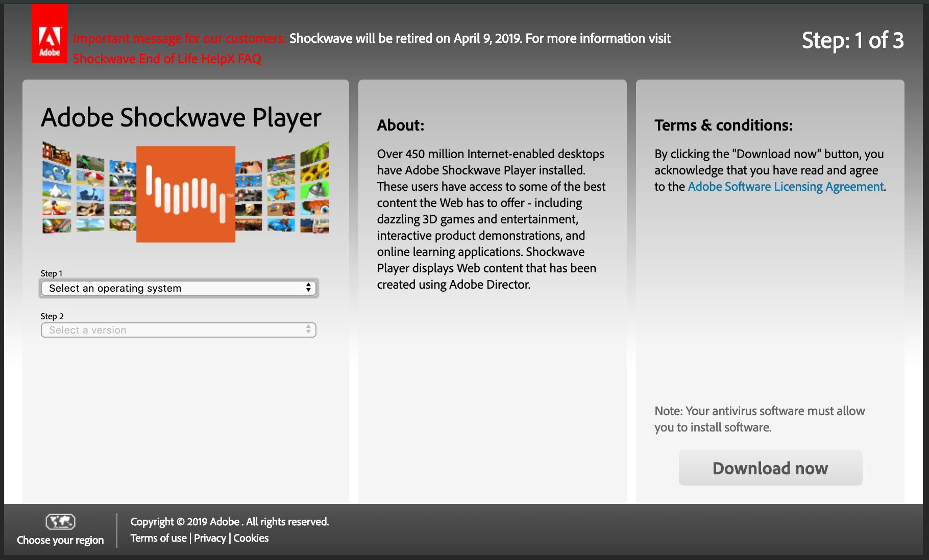Click the Important message for our customers text
Screen dimensions: 929x560
click(179, 38)
